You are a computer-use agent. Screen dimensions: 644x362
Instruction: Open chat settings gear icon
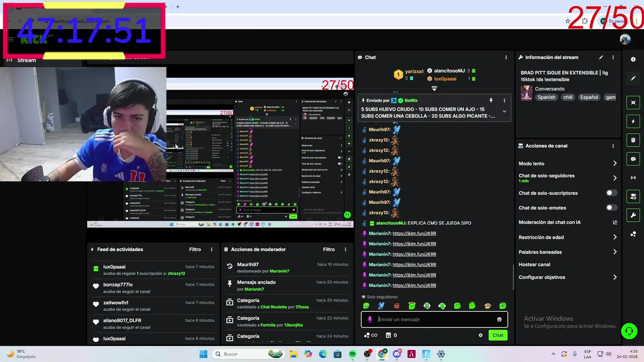tap(480, 335)
